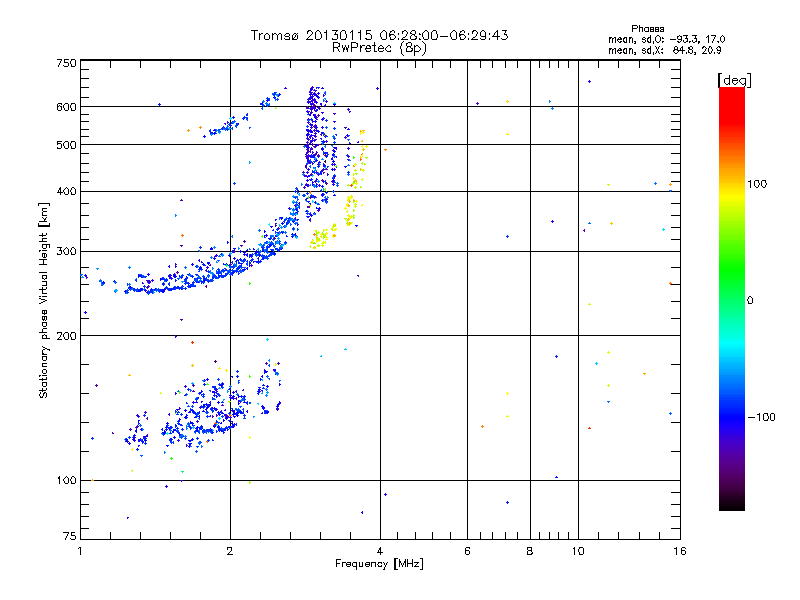Viewport: 800px width, 600px height.
Task: Click the 'mean, sd,O: -93.3, 17.0' line
Action: 666,39
